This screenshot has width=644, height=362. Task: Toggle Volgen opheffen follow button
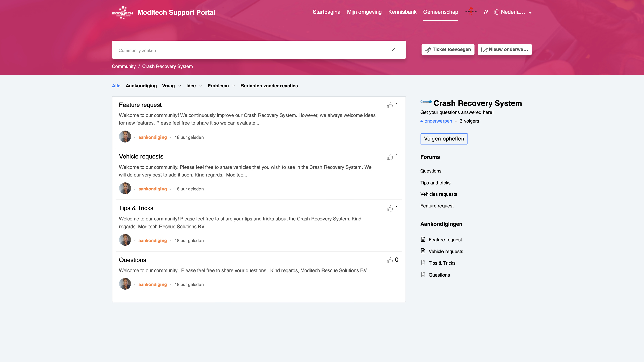click(x=444, y=139)
